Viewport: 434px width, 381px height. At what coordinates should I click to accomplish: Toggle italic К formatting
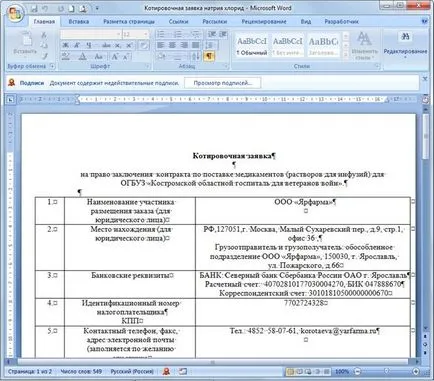77,45
